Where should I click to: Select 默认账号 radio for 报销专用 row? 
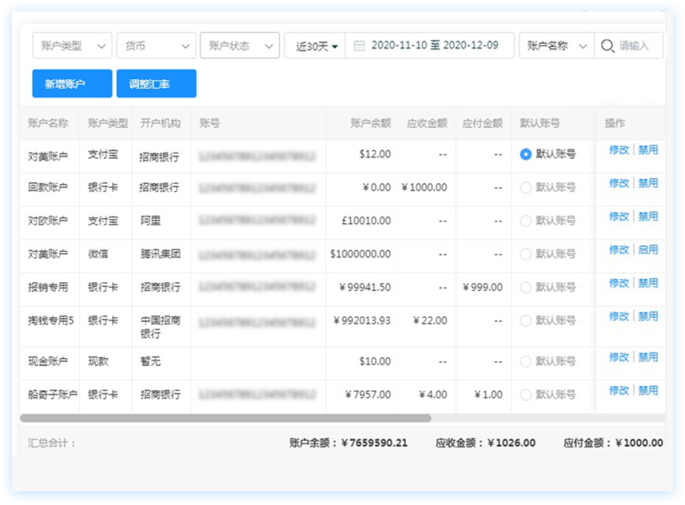point(526,288)
